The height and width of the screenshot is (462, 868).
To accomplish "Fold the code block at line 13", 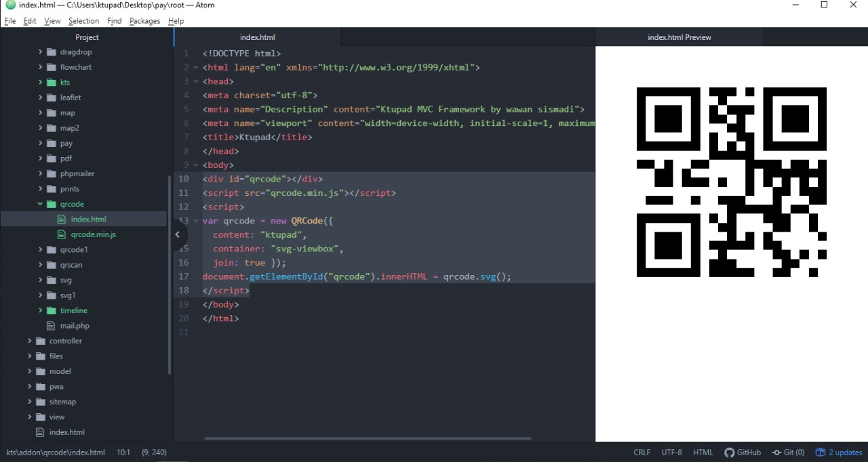I will 195,220.
